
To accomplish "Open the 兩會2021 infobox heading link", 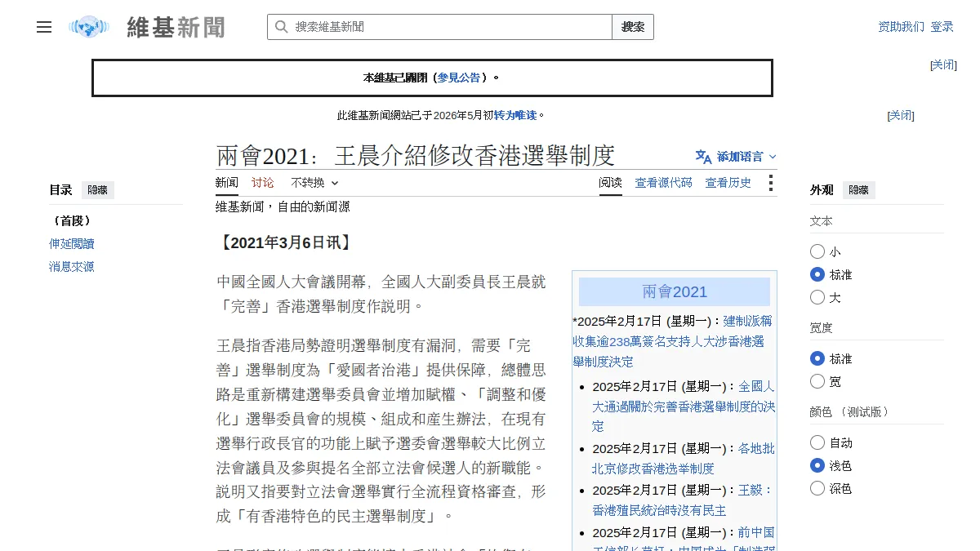I will coord(675,292).
